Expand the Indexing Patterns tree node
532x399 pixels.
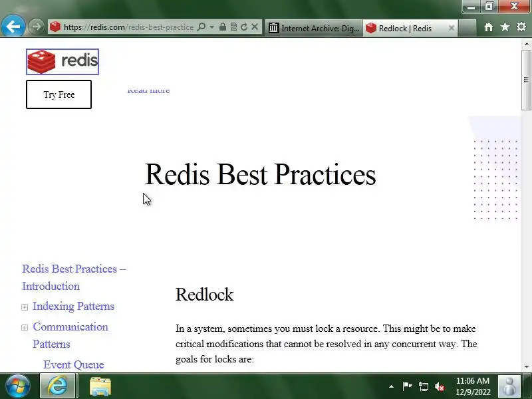tap(25, 307)
